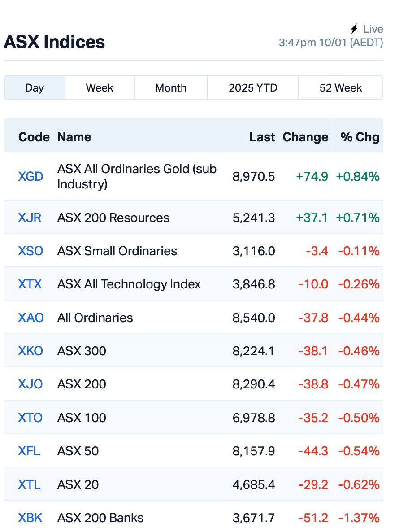Click the XFL index link
Screen dimensions: 399x532
point(29,451)
